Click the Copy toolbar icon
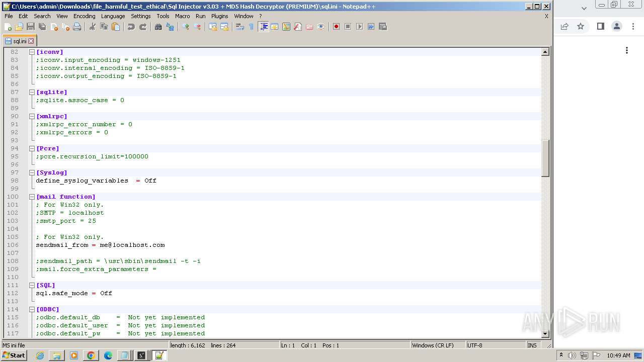Screen dimensions: 644x362 coord(104,27)
